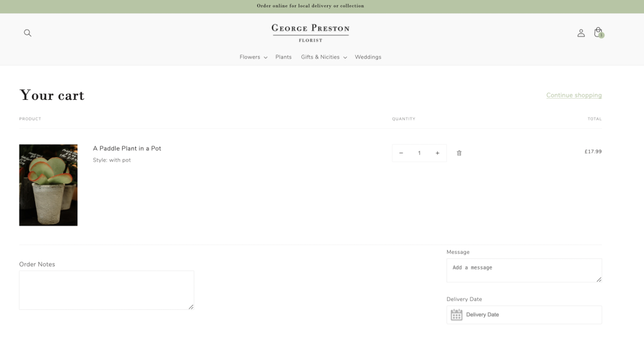Click the top delivery announcement banner

click(311, 6)
